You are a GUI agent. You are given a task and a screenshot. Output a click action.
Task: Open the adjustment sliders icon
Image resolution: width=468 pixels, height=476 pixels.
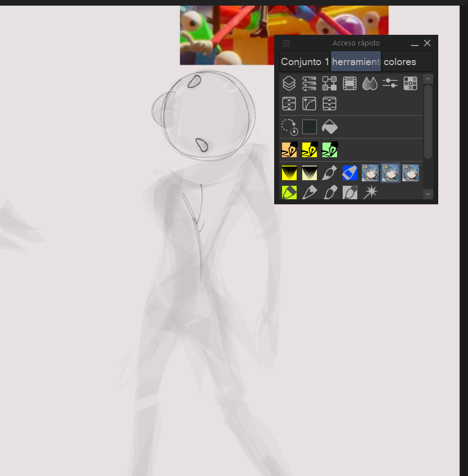point(390,84)
